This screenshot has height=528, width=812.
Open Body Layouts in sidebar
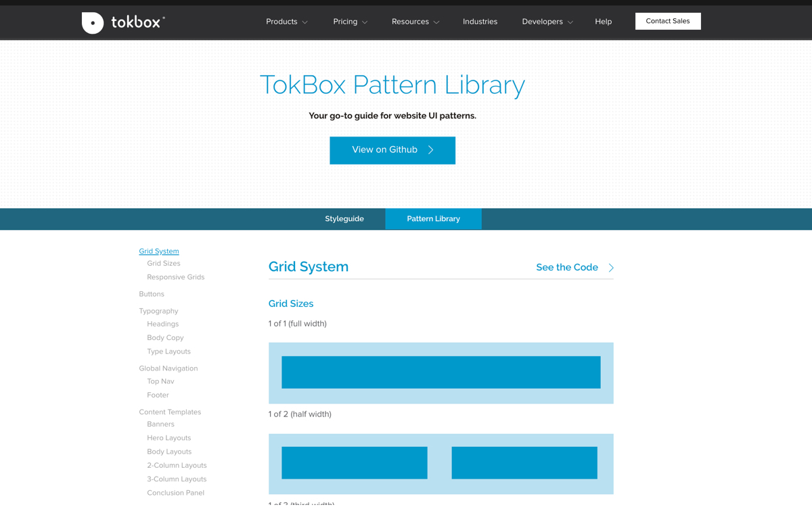point(169,452)
